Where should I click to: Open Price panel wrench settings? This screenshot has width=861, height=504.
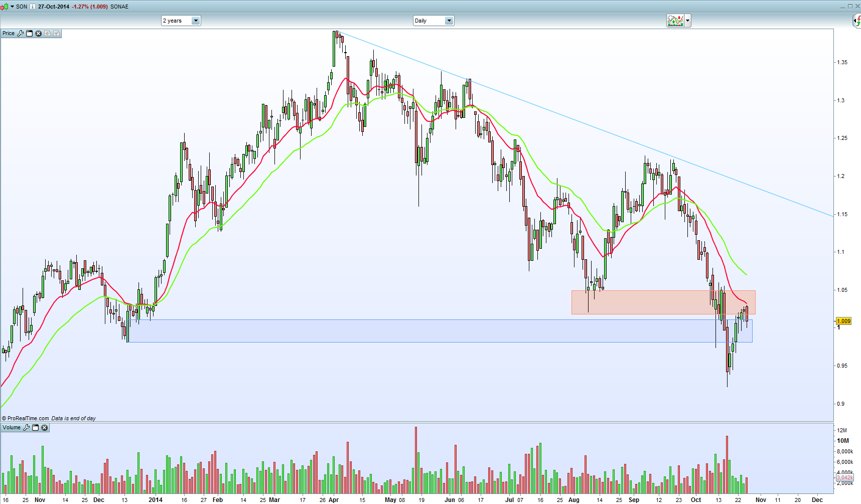(x=21, y=33)
